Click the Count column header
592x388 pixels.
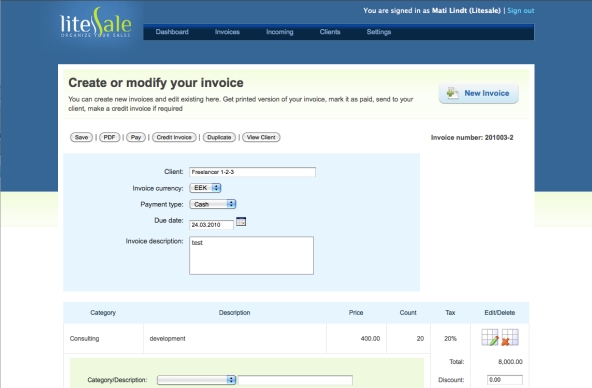tap(408, 313)
